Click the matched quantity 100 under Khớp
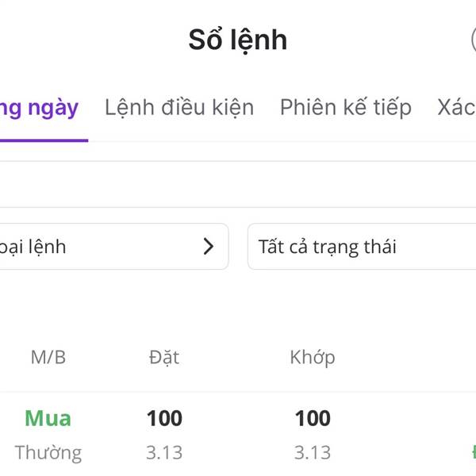 (313, 418)
